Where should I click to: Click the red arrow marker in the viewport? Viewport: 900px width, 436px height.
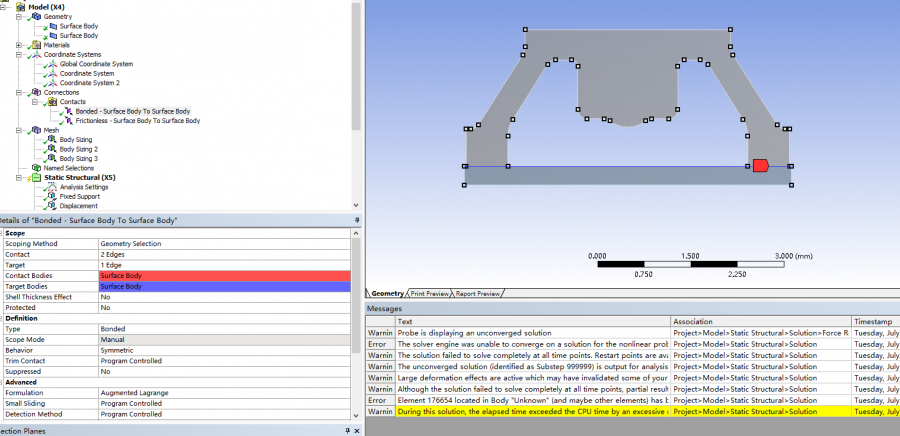pos(761,166)
